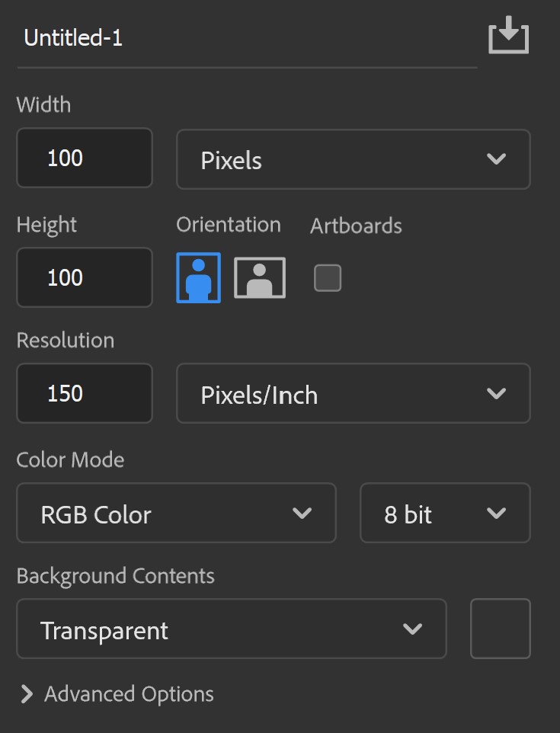The width and height of the screenshot is (560, 733).
Task: Open the Pixels/Inch resolution unit dropdown
Action: tap(354, 394)
